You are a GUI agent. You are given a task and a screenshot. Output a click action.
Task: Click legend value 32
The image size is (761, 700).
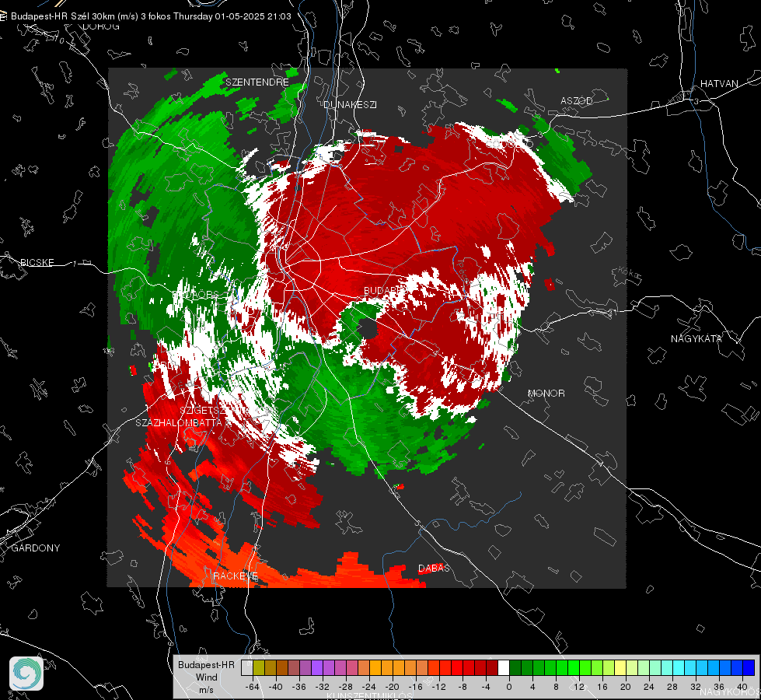point(696,687)
